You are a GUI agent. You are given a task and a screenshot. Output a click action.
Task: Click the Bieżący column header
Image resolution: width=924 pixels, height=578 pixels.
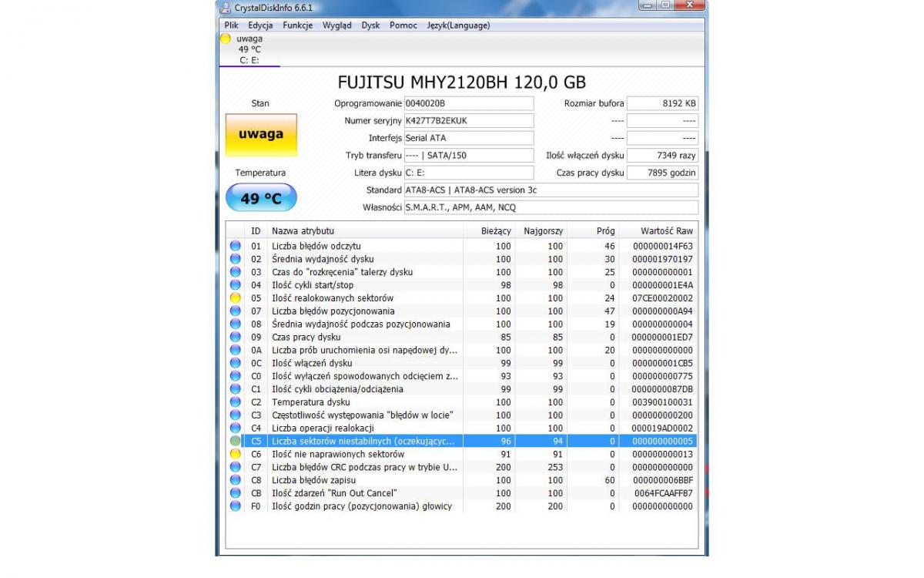coord(488,231)
